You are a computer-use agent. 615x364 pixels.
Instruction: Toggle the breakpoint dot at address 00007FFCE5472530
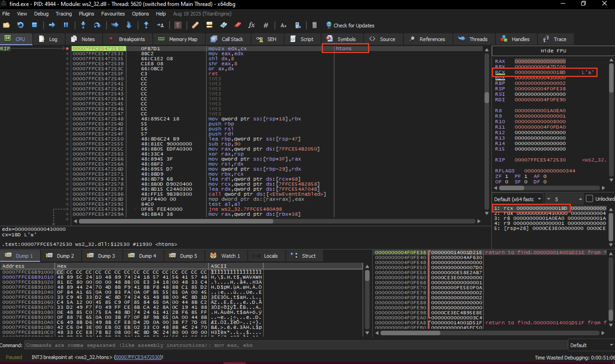[x=67, y=49]
